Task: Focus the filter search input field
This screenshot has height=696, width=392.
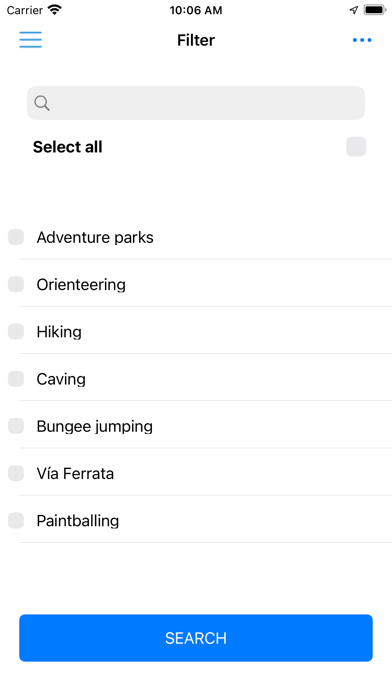Action: point(196,103)
